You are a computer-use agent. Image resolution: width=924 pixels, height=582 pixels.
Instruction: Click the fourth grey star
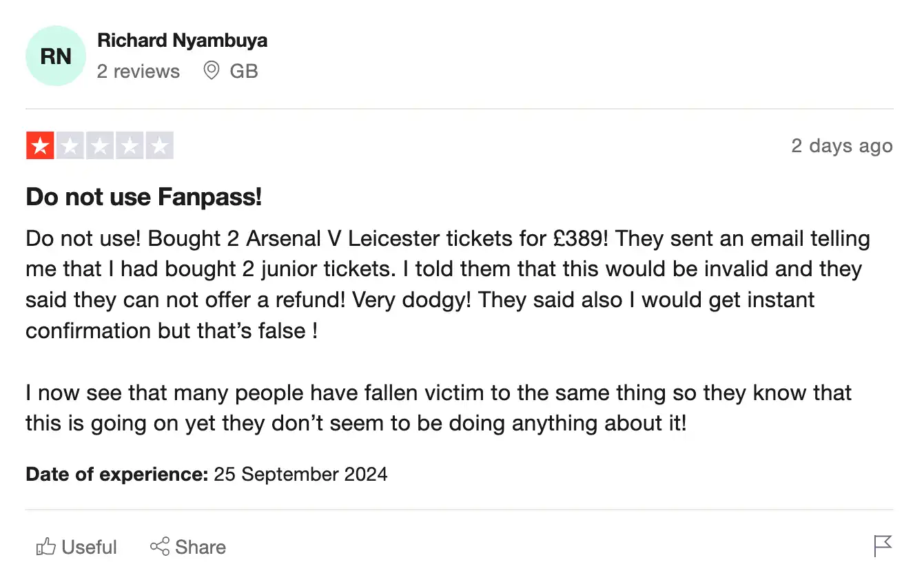130,145
